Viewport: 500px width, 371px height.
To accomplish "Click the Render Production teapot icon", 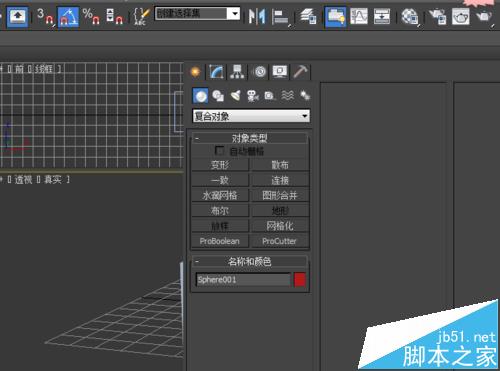I will 484,17.
